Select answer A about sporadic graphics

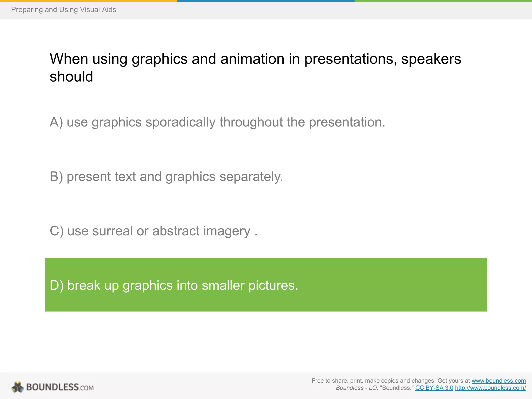coord(217,122)
